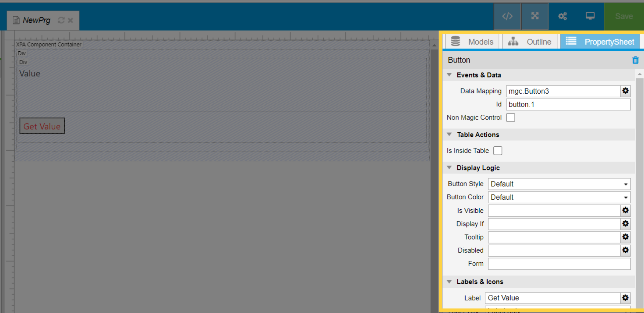
Task: Click the green Save button
Action: pos(624,16)
